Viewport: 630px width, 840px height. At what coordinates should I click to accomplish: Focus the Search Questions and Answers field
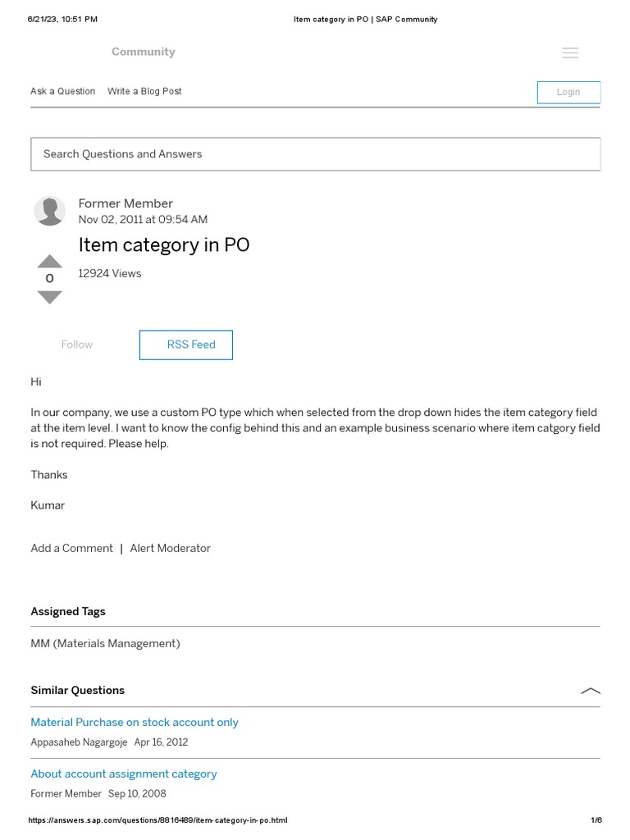(x=315, y=154)
